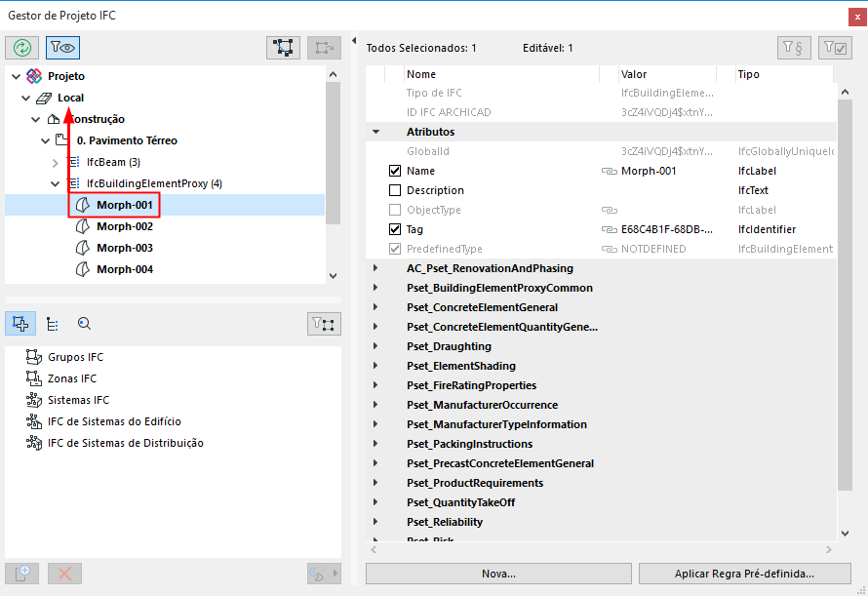Toggle the filter visibility eye button

tap(62, 47)
